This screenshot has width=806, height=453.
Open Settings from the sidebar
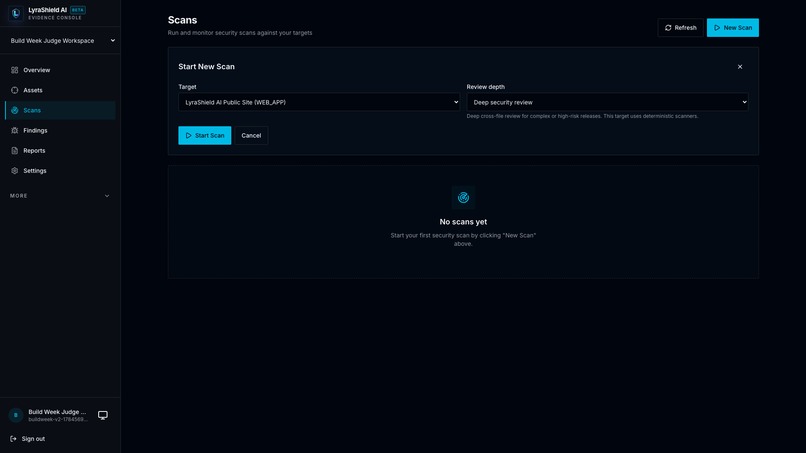tap(60, 171)
